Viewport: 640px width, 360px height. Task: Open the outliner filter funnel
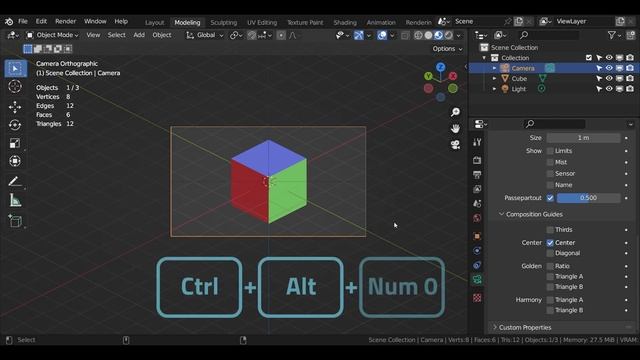click(611, 36)
